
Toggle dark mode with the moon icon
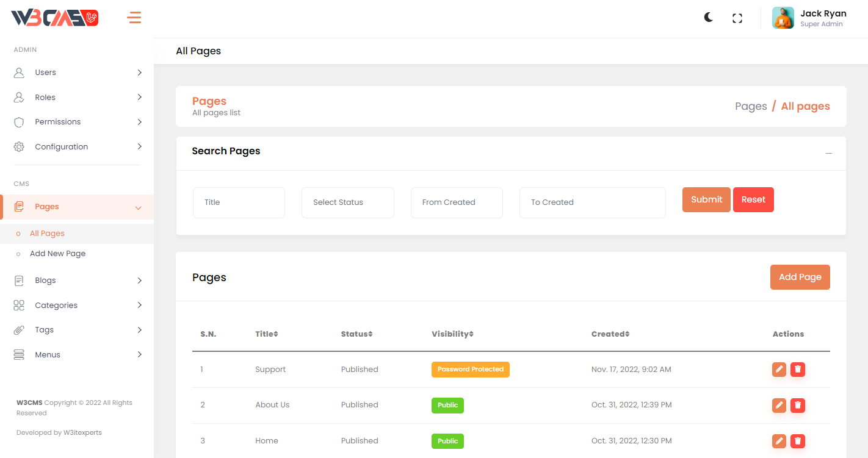(x=708, y=18)
